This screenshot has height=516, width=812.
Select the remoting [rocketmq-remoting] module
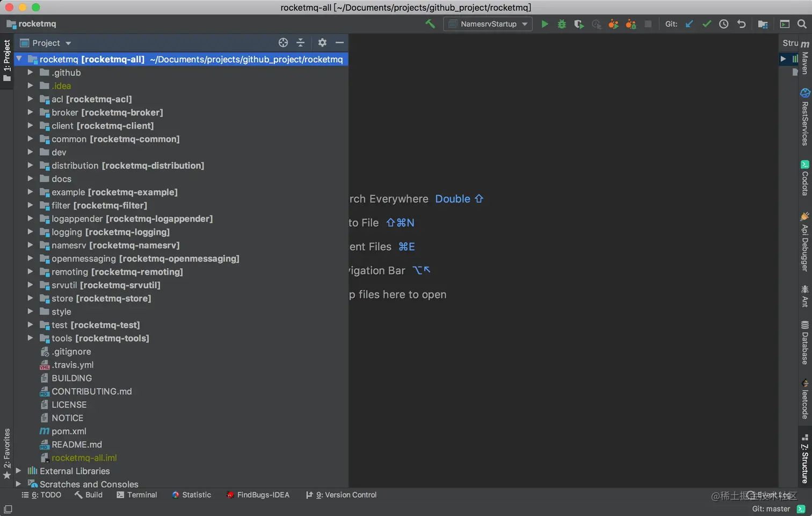117,272
